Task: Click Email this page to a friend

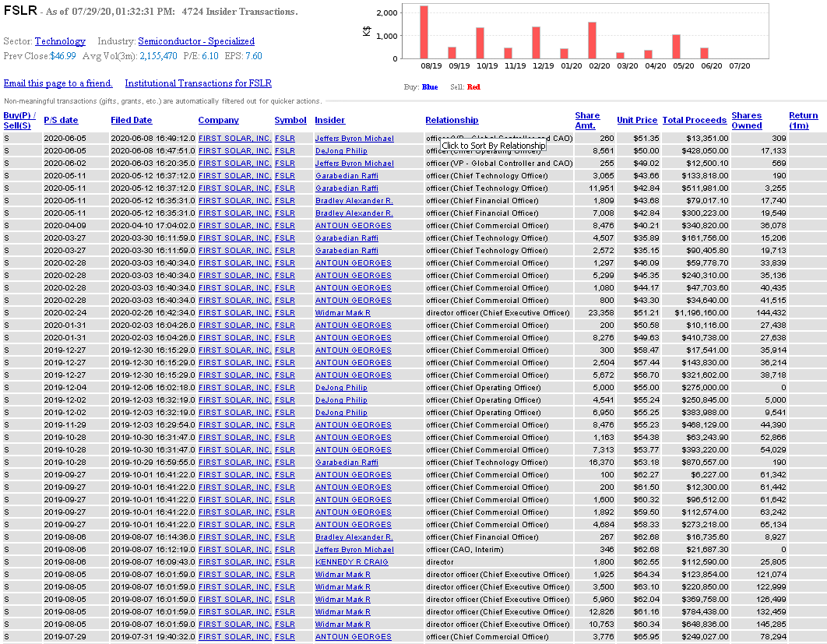Action: 58,83
